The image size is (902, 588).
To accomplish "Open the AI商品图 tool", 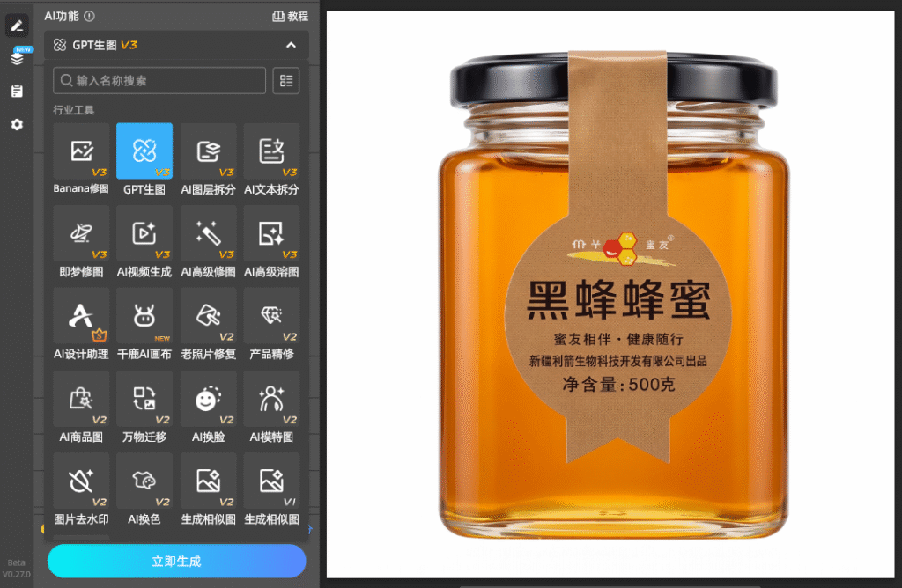I will 81,399.
